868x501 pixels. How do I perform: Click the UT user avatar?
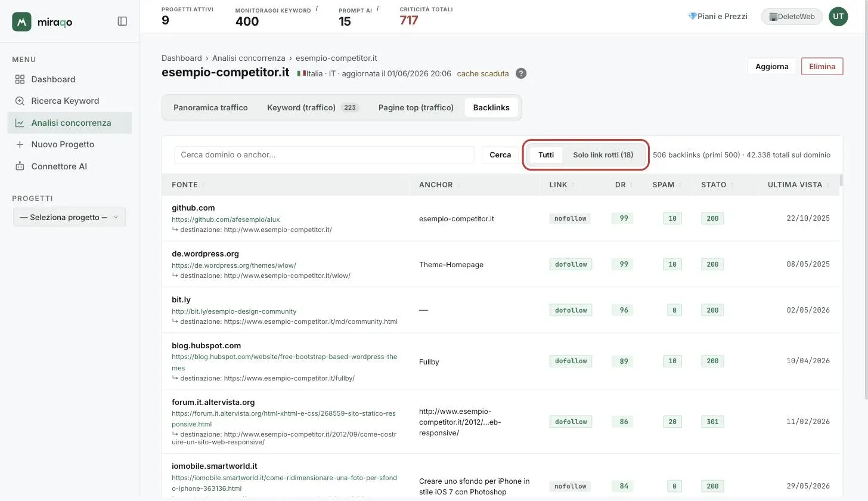click(838, 16)
